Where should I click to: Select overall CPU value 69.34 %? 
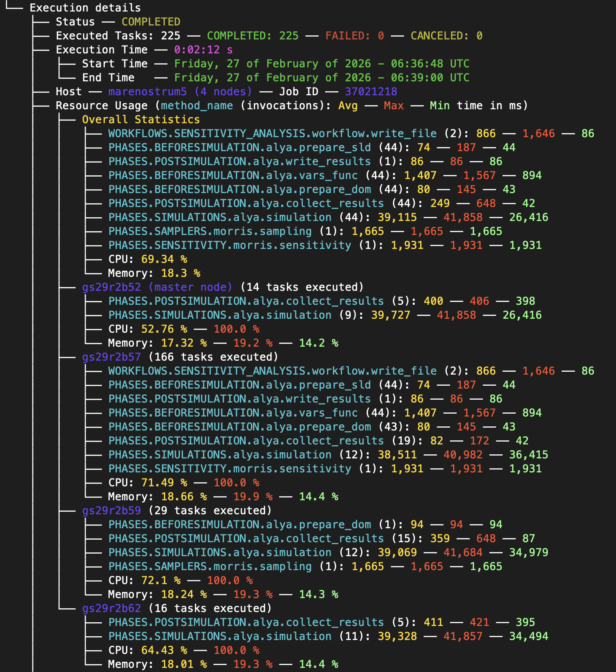point(164,259)
